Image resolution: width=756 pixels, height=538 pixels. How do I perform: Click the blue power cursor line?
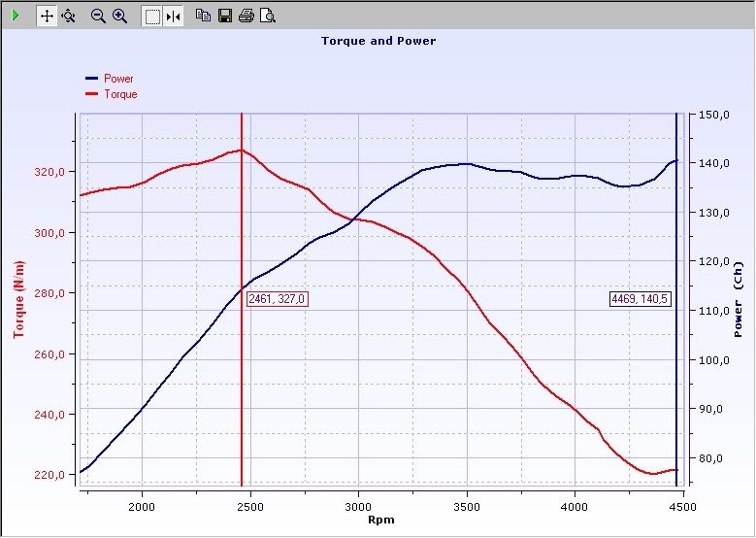pos(676,388)
